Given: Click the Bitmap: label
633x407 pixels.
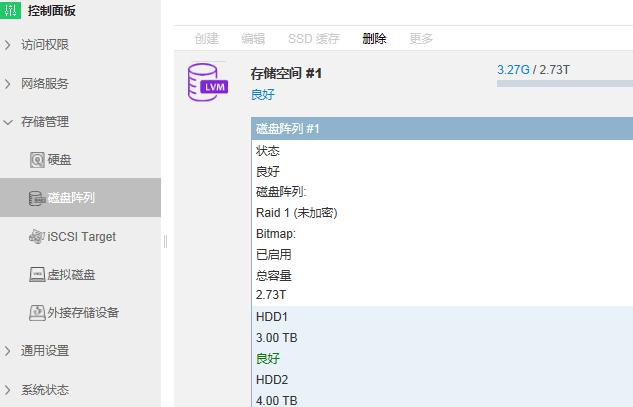Looking at the screenshot, I should (x=276, y=234).
